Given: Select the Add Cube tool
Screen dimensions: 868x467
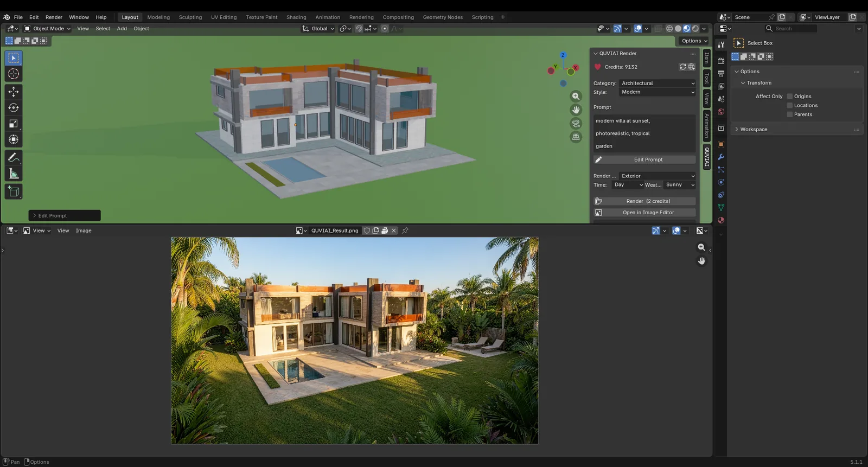Looking at the screenshot, I should (x=14, y=191).
